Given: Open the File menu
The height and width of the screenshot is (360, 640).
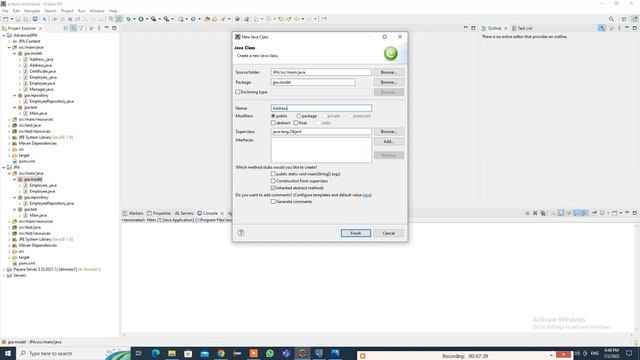Looking at the screenshot, I should [x=5, y=11].
